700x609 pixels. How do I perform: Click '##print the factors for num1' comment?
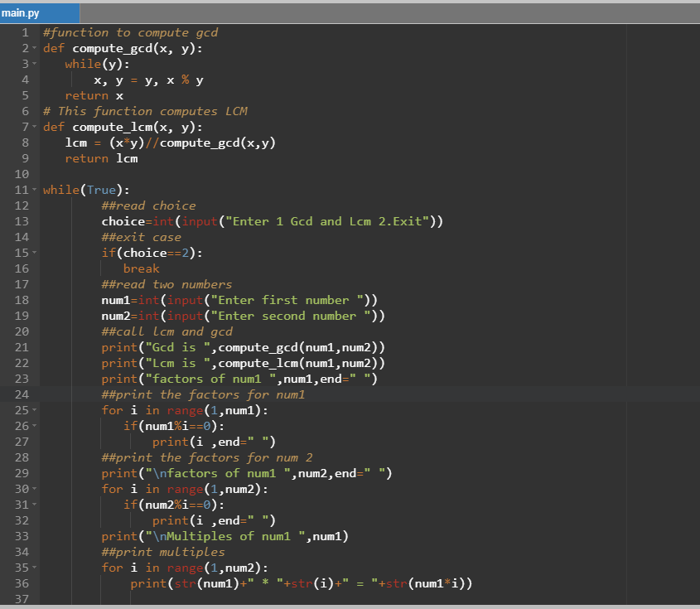click(203, 394)
